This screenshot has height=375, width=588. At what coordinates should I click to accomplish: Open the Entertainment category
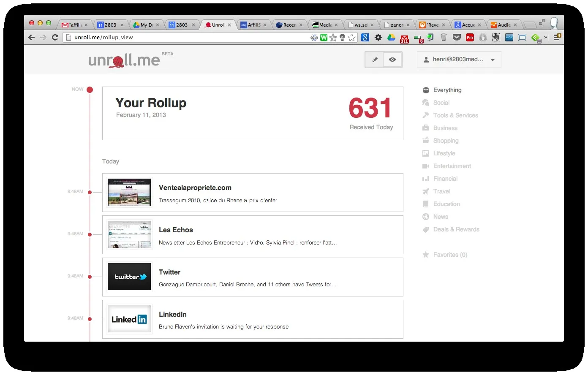(447, 166)
